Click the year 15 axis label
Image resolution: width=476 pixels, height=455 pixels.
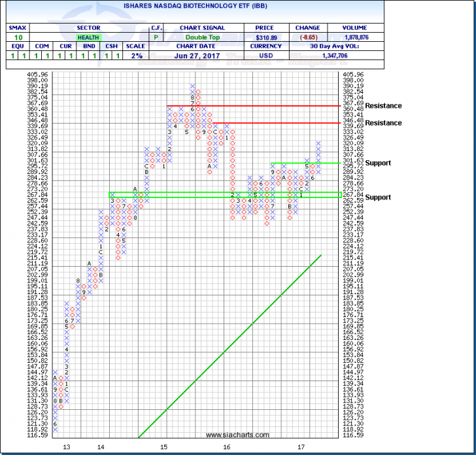[163, 448]
